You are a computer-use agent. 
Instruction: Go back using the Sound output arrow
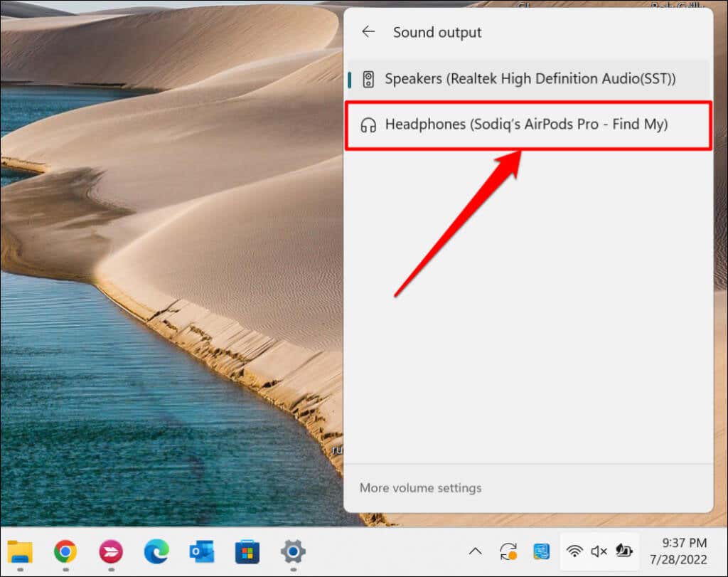pos(368,31)
